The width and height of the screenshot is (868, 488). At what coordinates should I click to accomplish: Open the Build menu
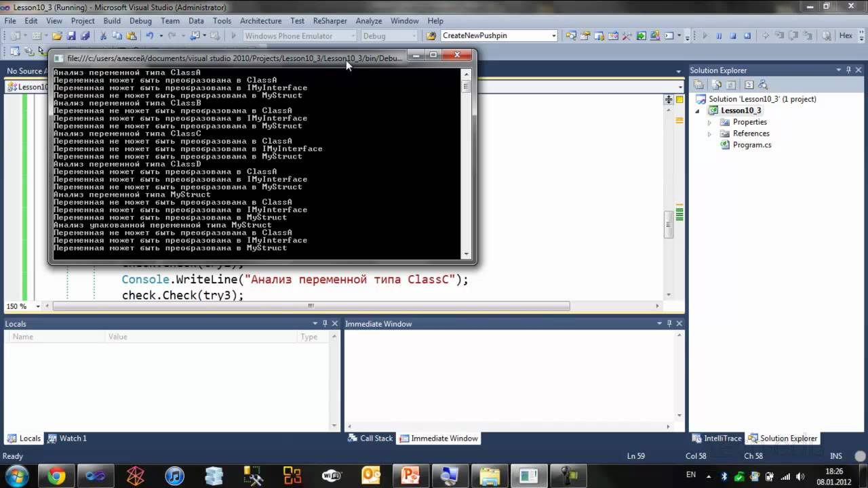click(112, 21)
